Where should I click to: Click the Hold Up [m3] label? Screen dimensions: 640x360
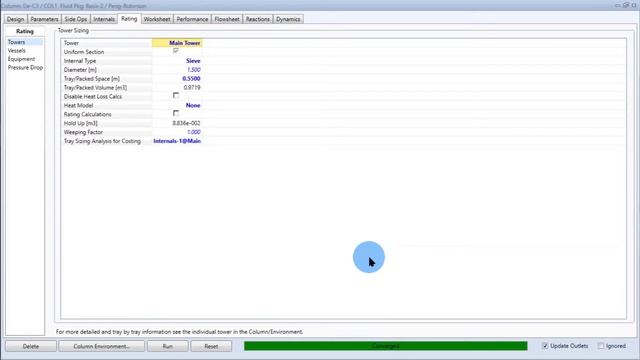point(80,123)
